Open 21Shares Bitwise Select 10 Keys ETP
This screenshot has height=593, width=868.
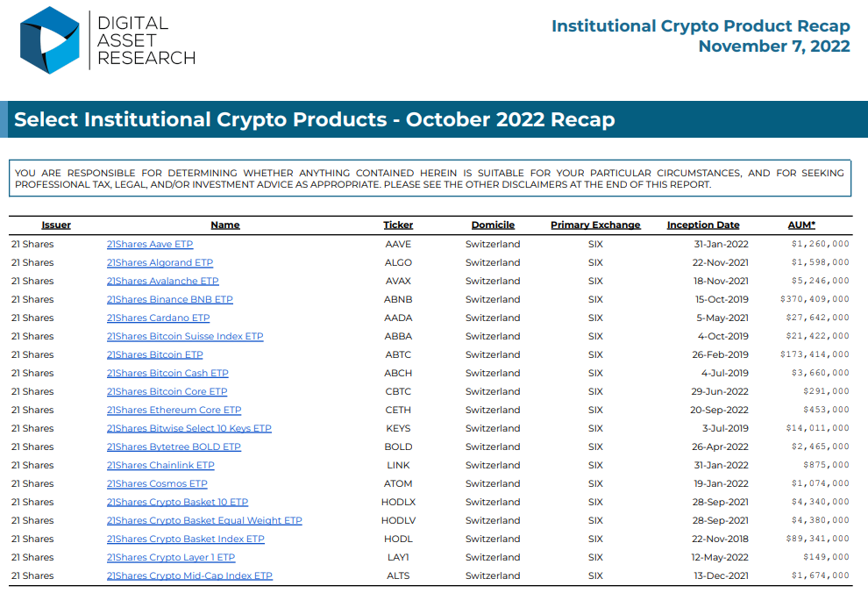tap(189, 428)
